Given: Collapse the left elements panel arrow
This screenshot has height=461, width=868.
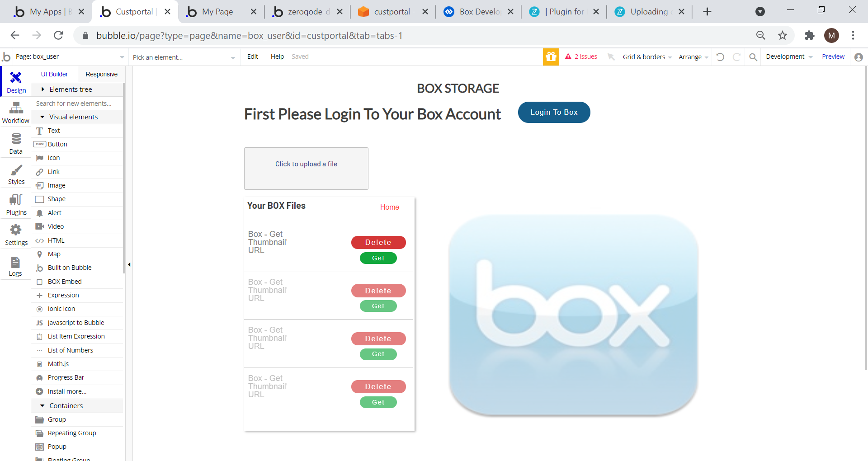Looking at the screenshot, I should tap(129, 264).
